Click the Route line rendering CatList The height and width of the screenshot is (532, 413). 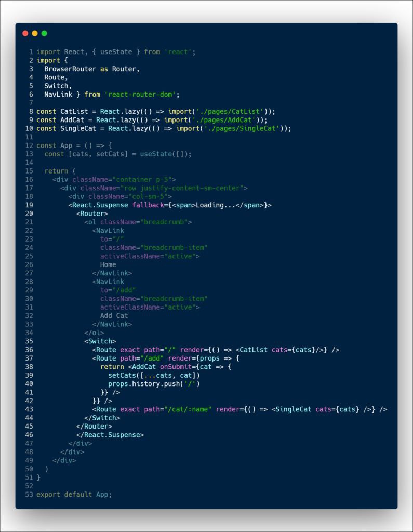[x=216, y=350]
